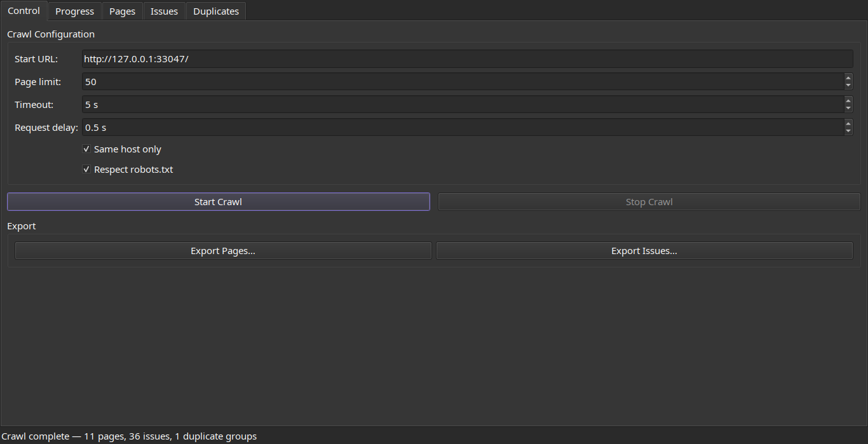Decrease Timeout with down arrow

[x=848, y=109]
